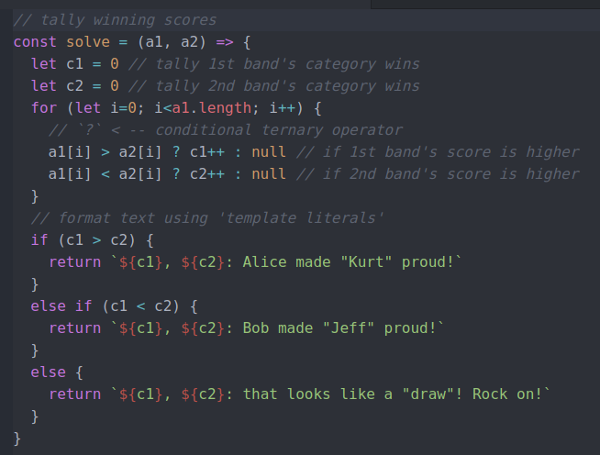Click the final closing brace of solve

click(17, 439)
